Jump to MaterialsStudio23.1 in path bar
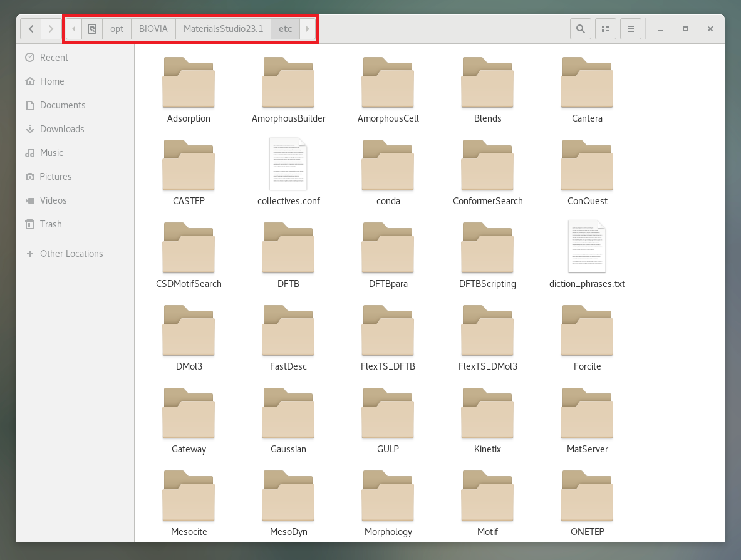 pyautogui.click(x=223, y=29)
